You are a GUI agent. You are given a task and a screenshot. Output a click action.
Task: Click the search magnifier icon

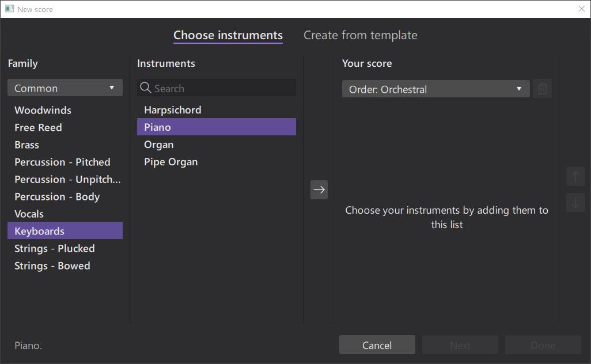146,88
